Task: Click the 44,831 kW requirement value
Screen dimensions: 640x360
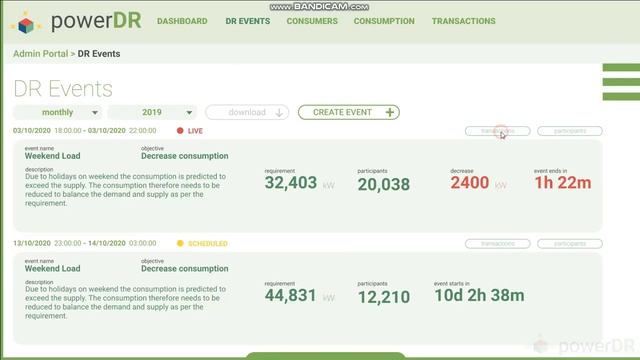Action: [x=300, y=296]
